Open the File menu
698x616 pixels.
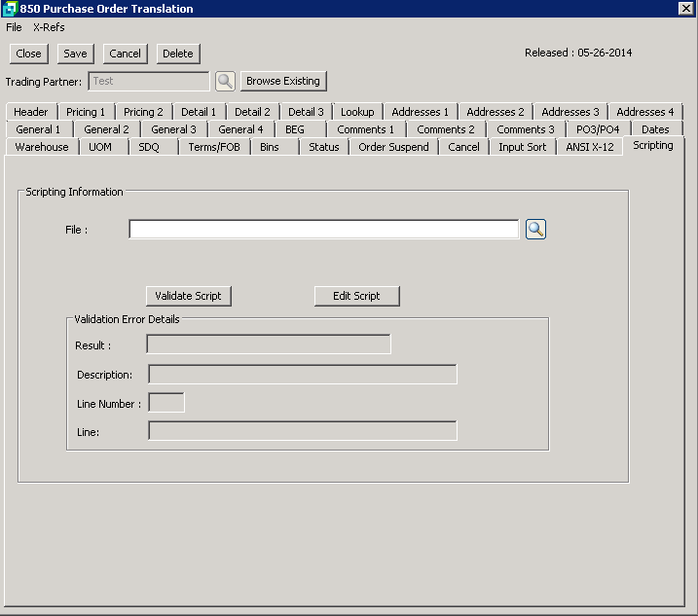[14, 27]
